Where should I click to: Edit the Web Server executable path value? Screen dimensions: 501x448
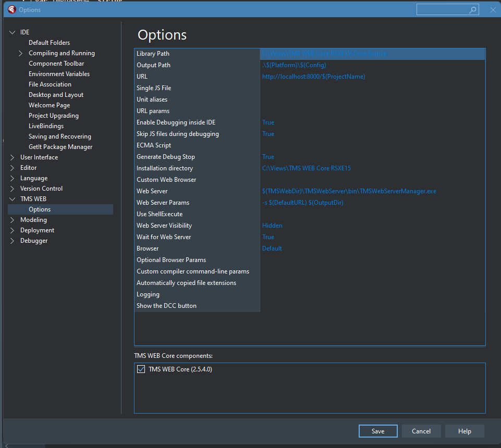373,191
